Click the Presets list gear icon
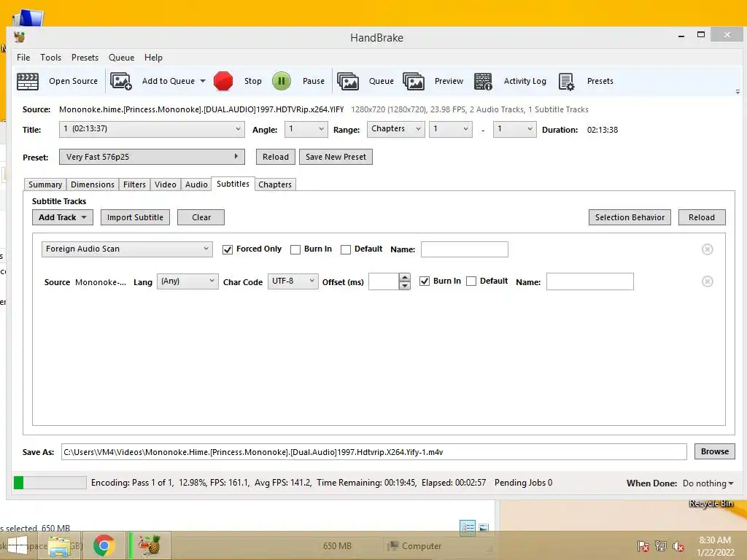Screen dimensions: 747x560 click(x=566, y=82)
